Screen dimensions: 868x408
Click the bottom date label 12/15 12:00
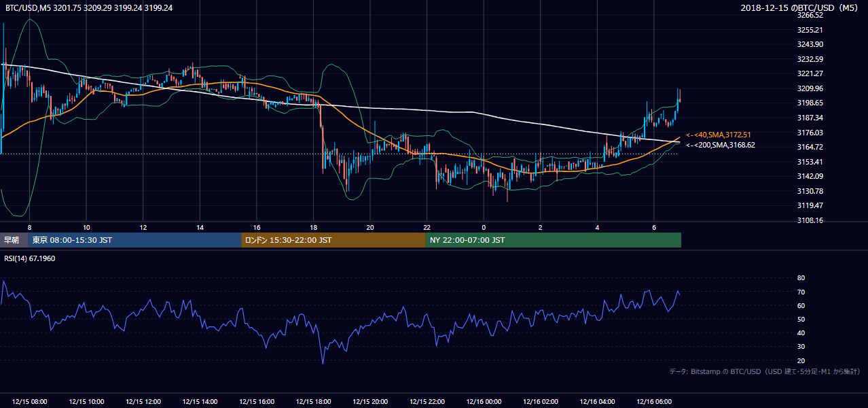[x=143, y=402]
